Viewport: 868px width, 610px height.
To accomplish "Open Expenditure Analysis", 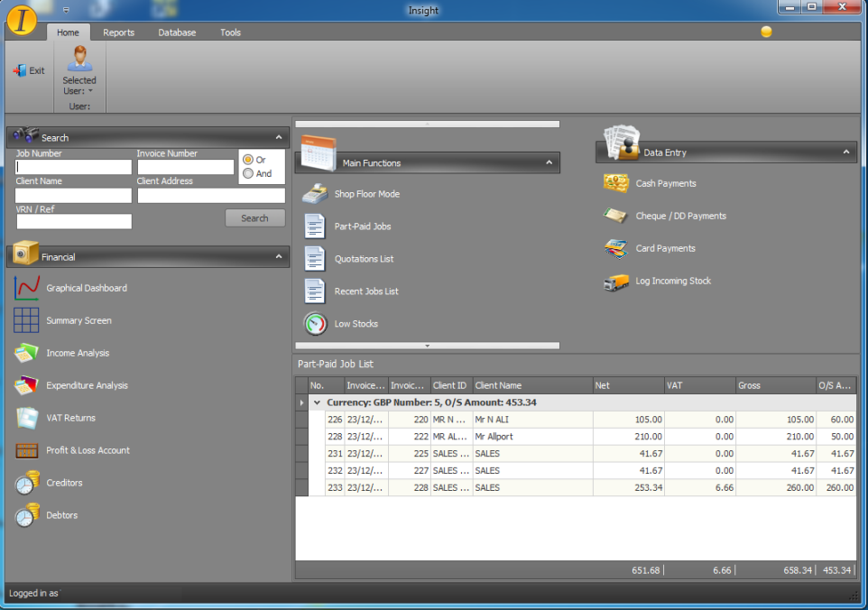I will click(85, 385).
